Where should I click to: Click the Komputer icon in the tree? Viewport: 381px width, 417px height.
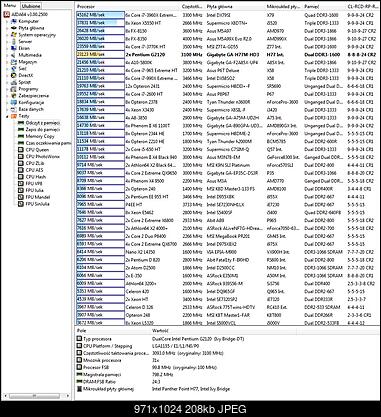(14, 21)
